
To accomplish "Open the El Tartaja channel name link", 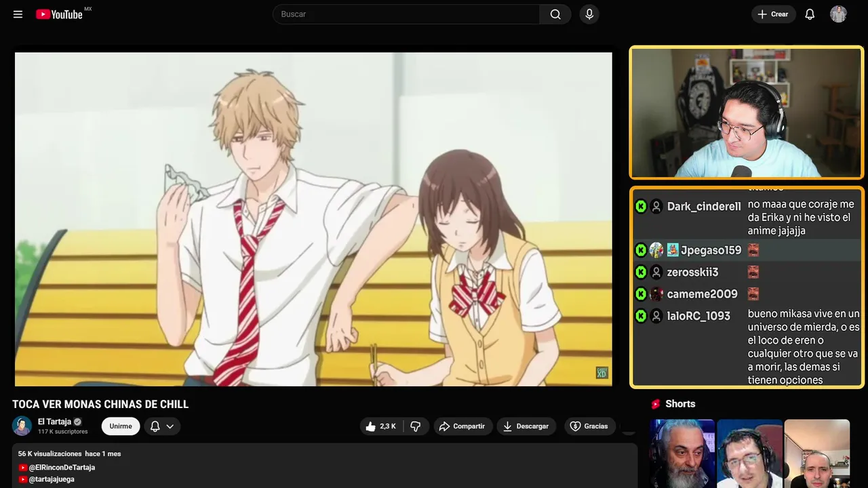I will point(54,422).
